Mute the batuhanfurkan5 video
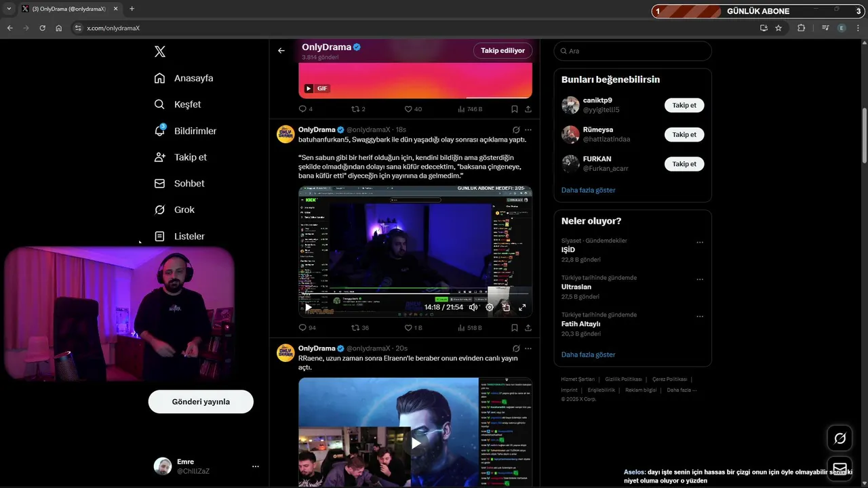 coord(473,307)
